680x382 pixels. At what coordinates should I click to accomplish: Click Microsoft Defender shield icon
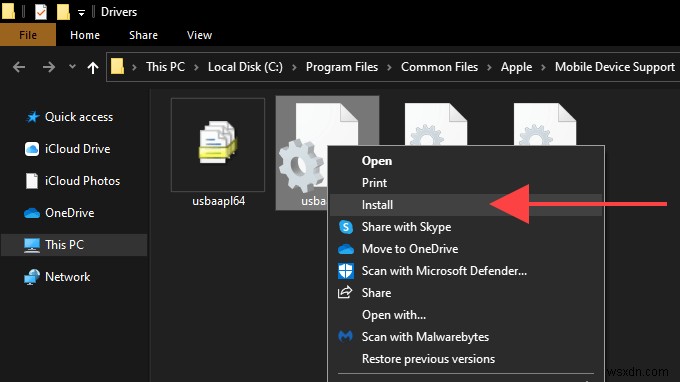click(x=346, y=271)
